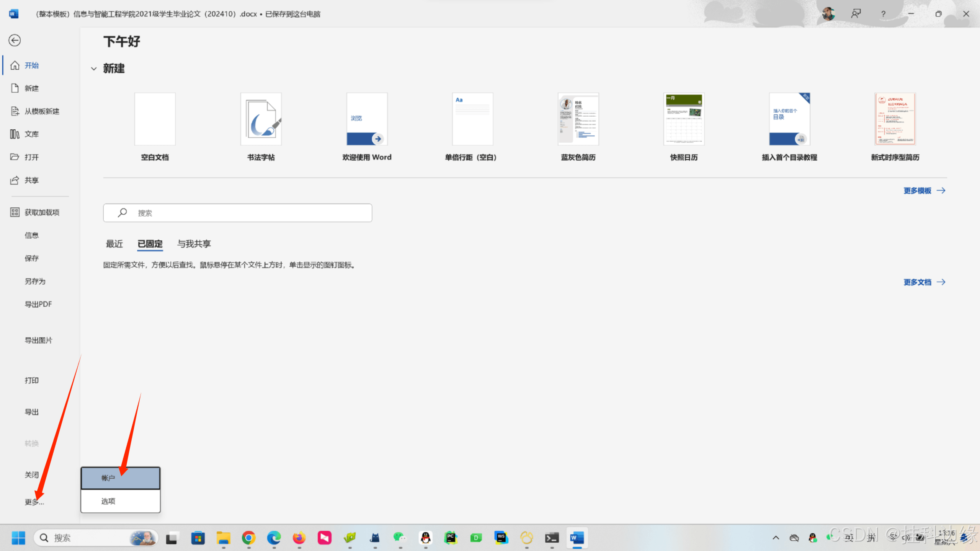Click the help question mark icon
The width and height of the screenshot is (980, 551).
(883, 14)
